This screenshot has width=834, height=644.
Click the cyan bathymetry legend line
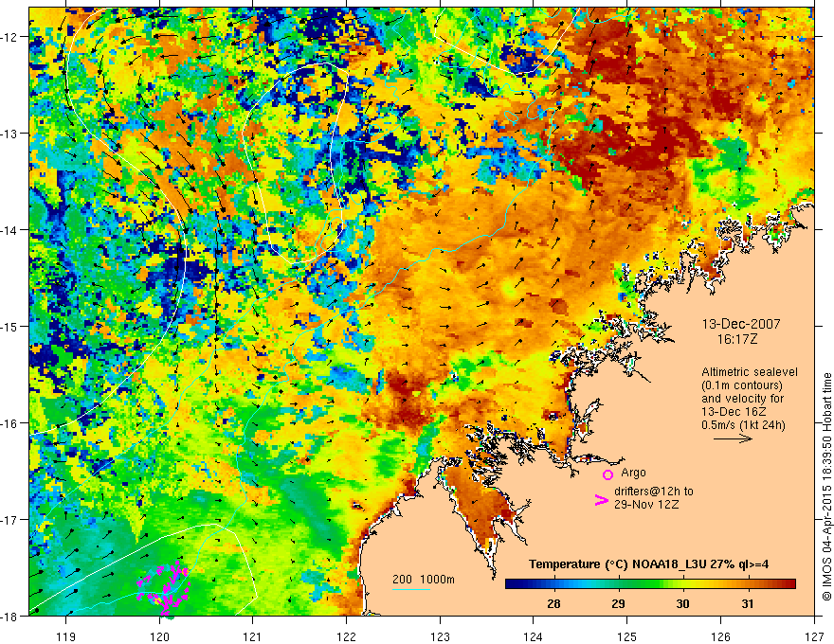[x=411, y=589]
